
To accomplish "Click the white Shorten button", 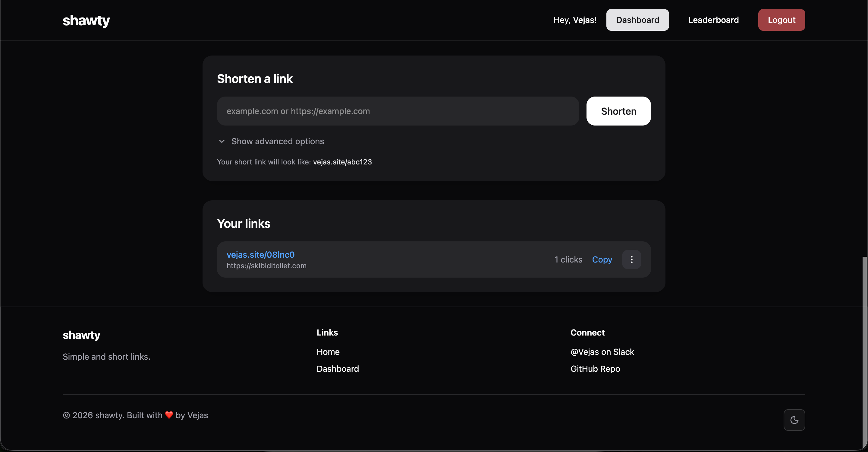I will pyautogui.click(x=618, y=111).
